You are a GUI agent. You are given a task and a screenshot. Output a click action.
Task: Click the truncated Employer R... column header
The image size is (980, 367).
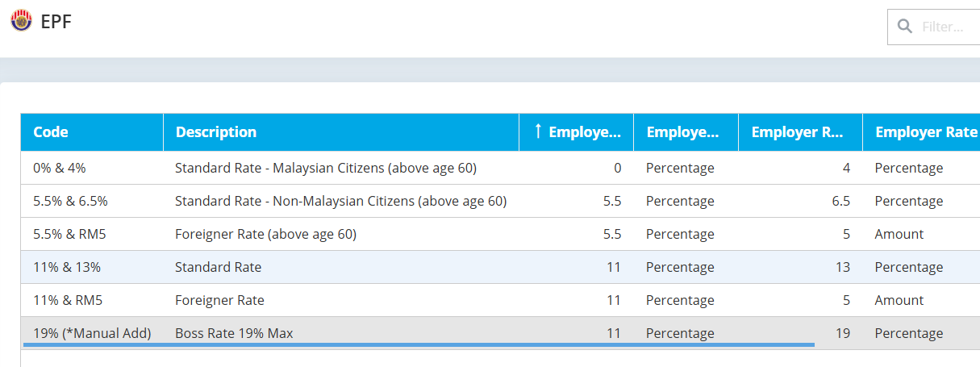[x=797, y=132]
